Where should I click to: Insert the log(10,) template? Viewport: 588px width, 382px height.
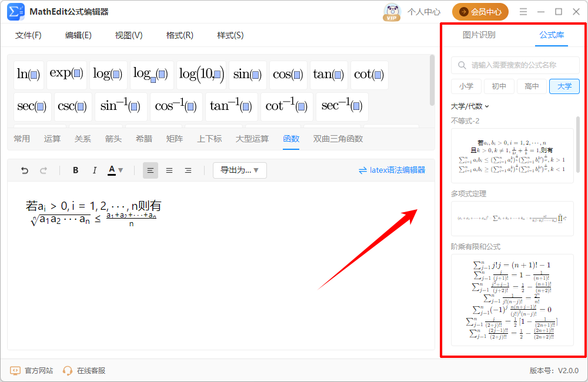click(201, 75)
